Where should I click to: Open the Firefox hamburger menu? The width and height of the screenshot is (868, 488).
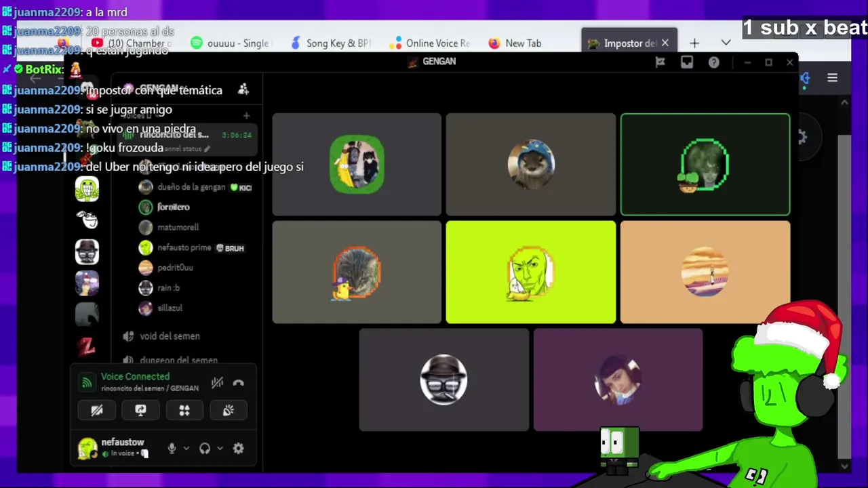tap(833, 78)
